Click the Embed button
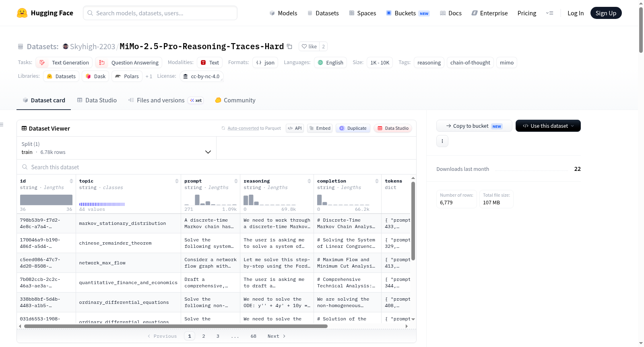Screen dimensions: 644x347 point(320,128)
